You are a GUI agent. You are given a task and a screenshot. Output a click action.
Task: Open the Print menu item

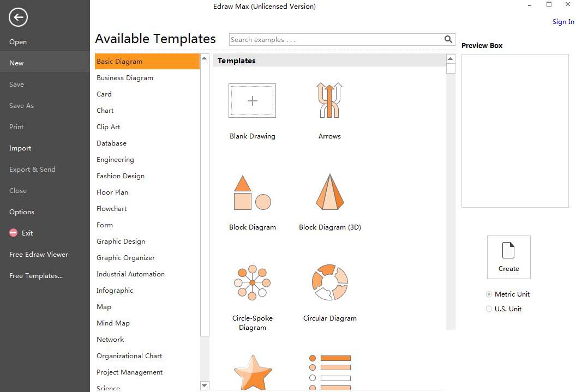(16, 127)
